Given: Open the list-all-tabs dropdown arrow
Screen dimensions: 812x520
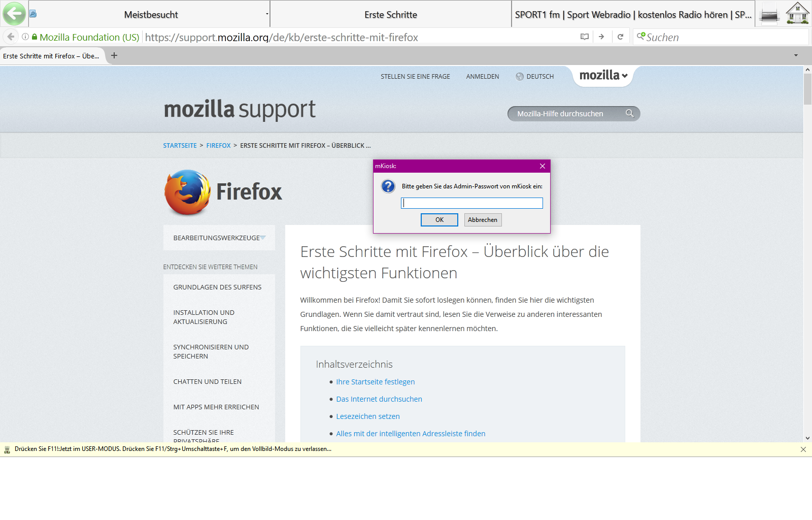Looking at the screenshot, I should [796, 55].
